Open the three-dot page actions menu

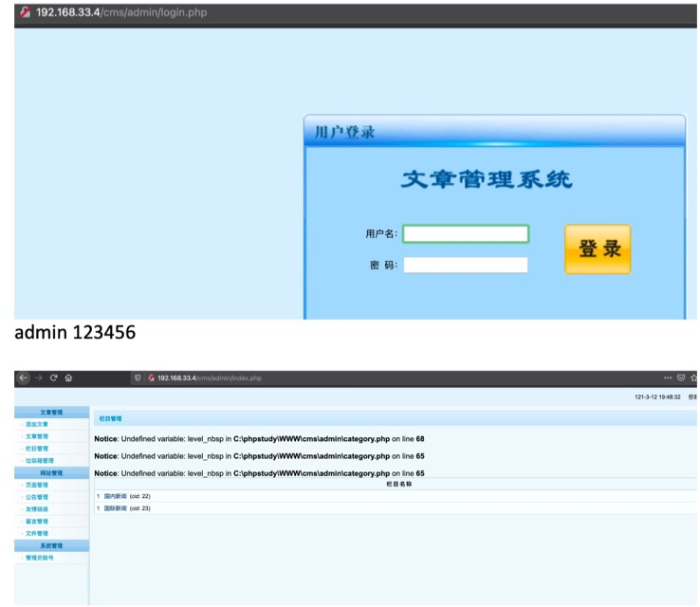click(668, 377)
